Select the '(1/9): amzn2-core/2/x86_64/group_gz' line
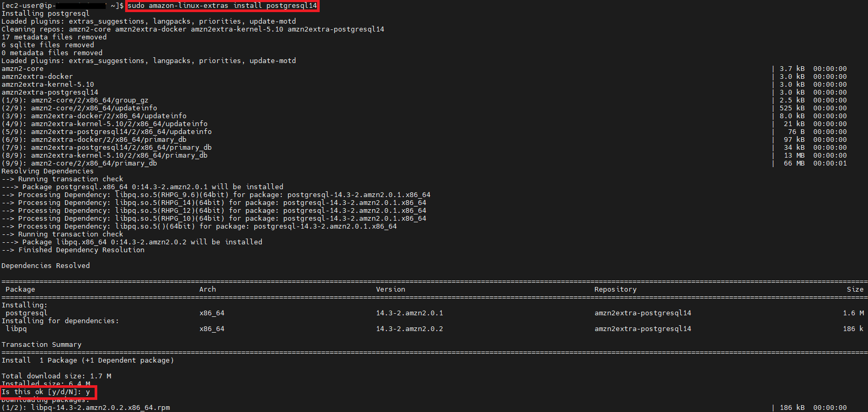The image size is (868, 412). pos(75,100)
